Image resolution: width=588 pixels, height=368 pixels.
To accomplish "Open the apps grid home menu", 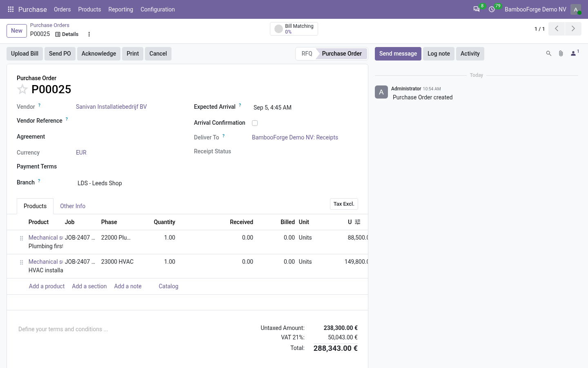I will click(x=11, y=9).
